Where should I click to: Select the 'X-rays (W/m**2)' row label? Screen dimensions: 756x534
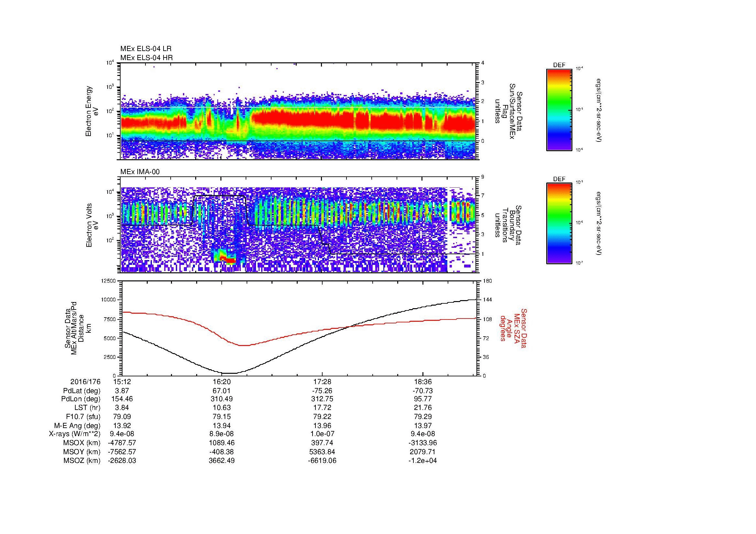pos(75,434)
